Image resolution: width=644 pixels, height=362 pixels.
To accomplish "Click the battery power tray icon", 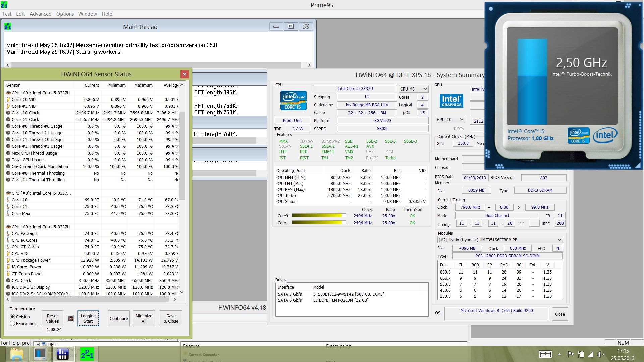I will click(581, 354).
